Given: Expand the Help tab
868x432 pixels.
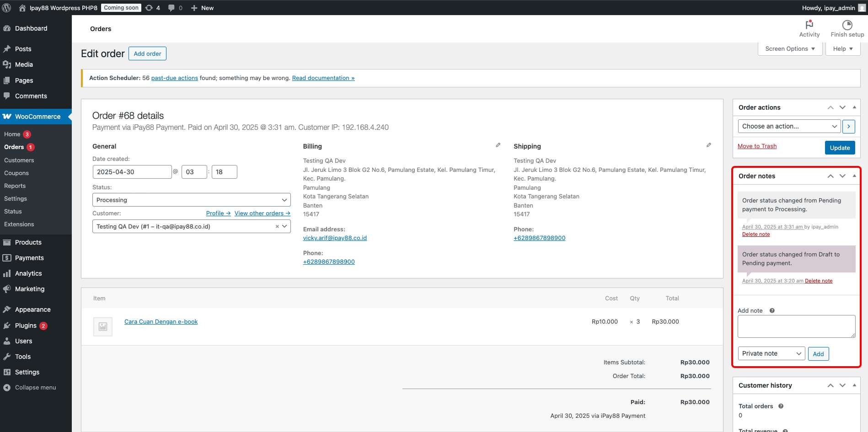Looking at the screenshot, I should [x=842, y=48].
